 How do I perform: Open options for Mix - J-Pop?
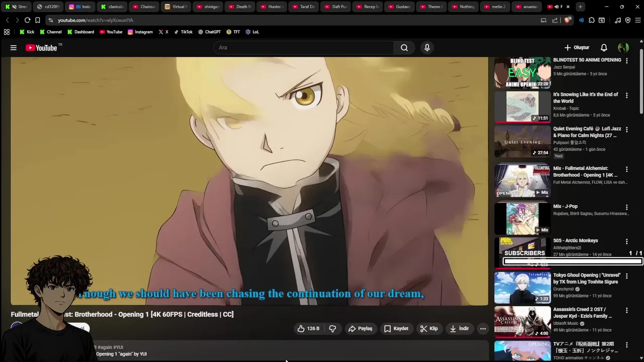coord(626,207)
